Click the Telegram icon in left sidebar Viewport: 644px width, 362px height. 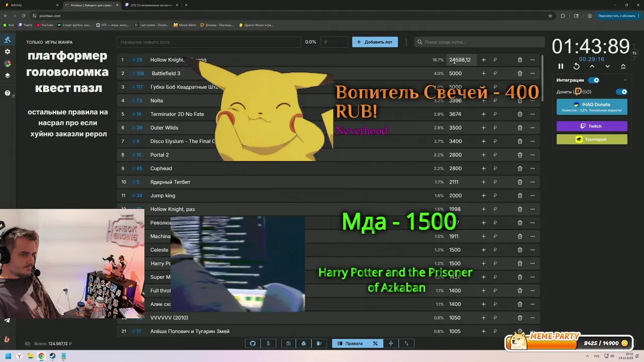(x=7, y=320)
